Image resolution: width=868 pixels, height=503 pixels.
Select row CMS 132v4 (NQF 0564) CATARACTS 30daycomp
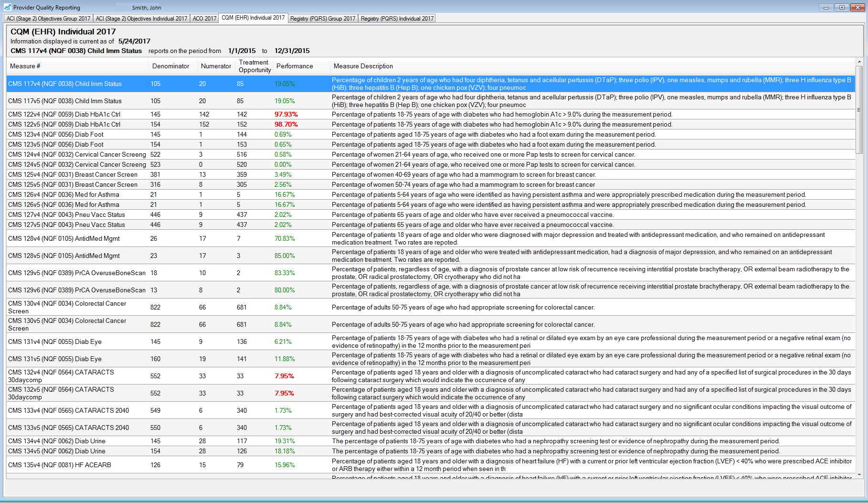pyautogui.click(x=431, y=376)
